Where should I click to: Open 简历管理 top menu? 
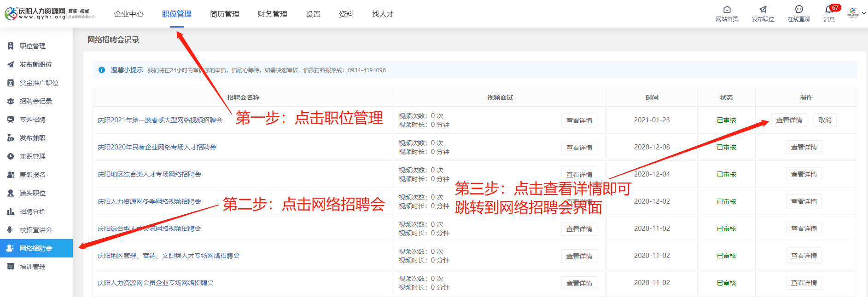(225, 14)
